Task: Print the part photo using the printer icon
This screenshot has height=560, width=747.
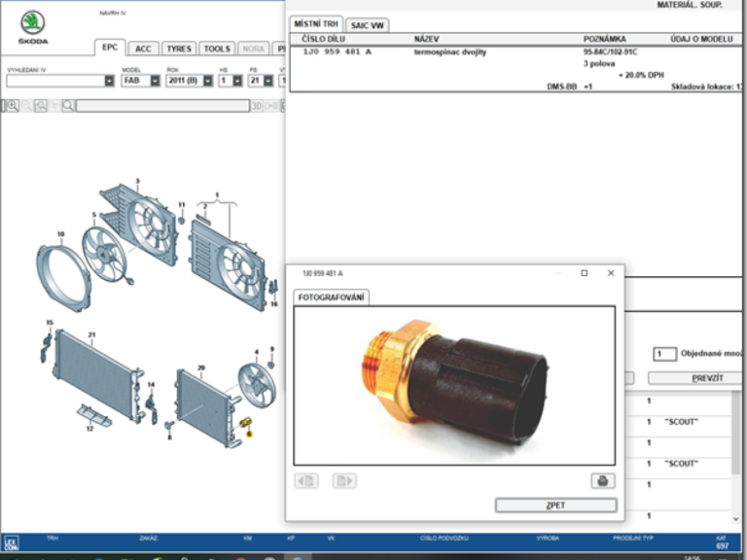Action: (x=603, y=480)
